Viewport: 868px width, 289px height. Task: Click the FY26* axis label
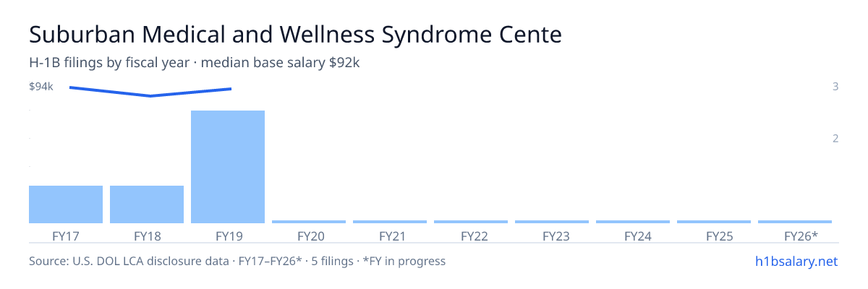click(x=801, y=236)
